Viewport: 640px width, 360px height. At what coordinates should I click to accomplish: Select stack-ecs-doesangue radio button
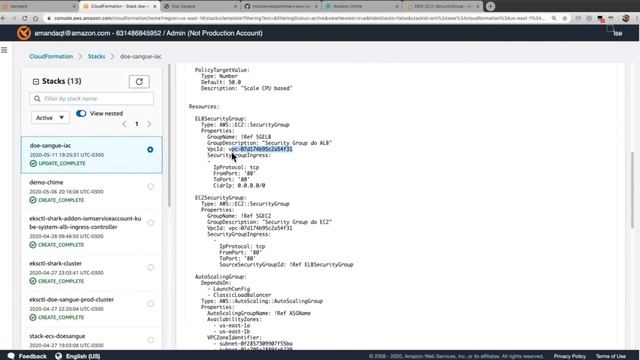(151, 340)
